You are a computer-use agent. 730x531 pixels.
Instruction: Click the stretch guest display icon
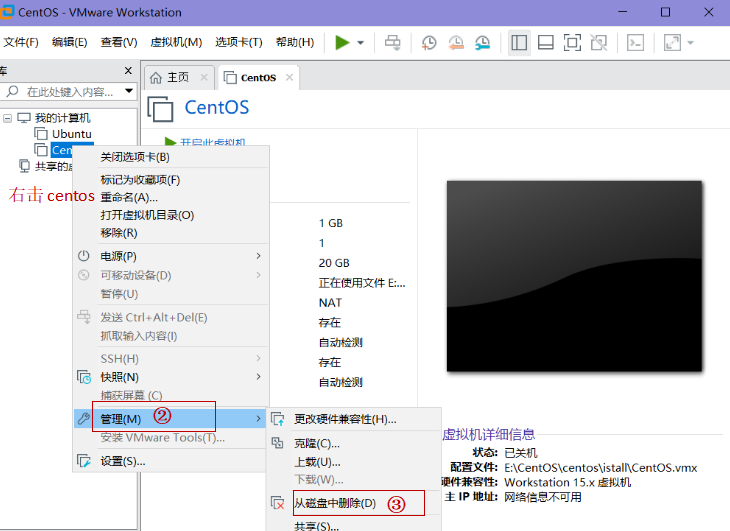click(x=672, y=42)
